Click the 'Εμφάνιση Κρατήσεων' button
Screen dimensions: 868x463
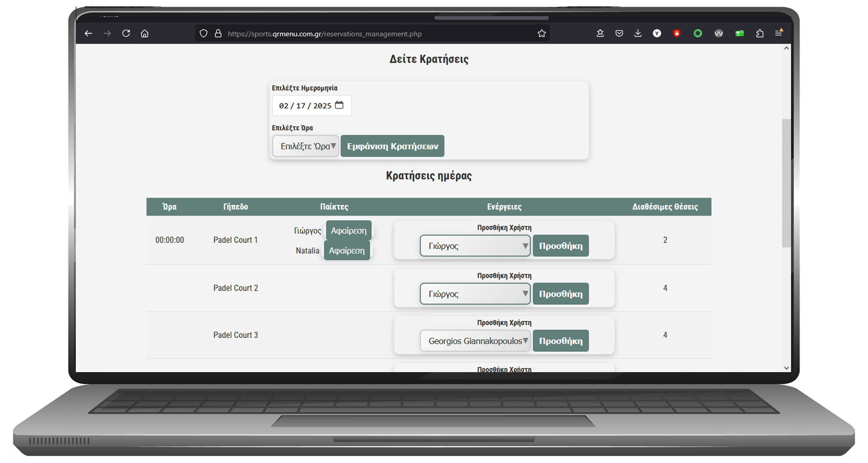coord(392,146)
